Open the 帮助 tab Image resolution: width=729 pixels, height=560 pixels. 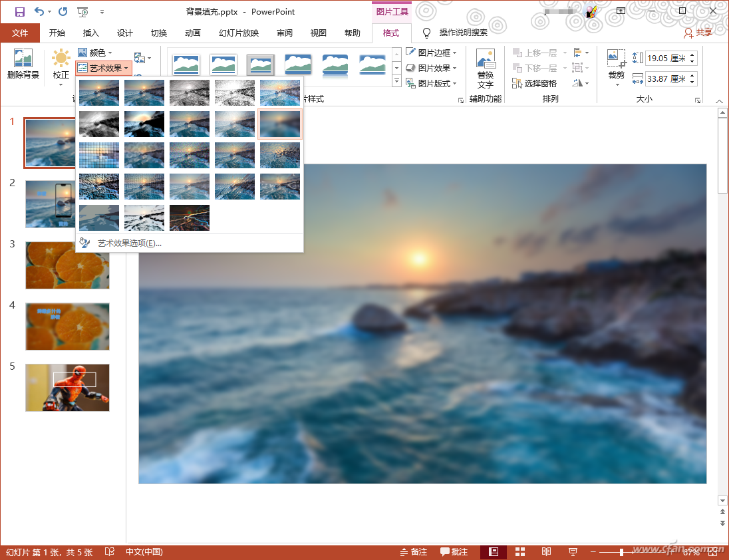coord(352,33)
